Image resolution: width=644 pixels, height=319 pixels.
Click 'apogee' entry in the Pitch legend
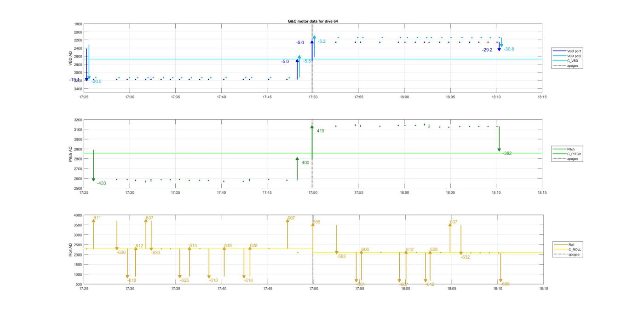coord(572,159)
